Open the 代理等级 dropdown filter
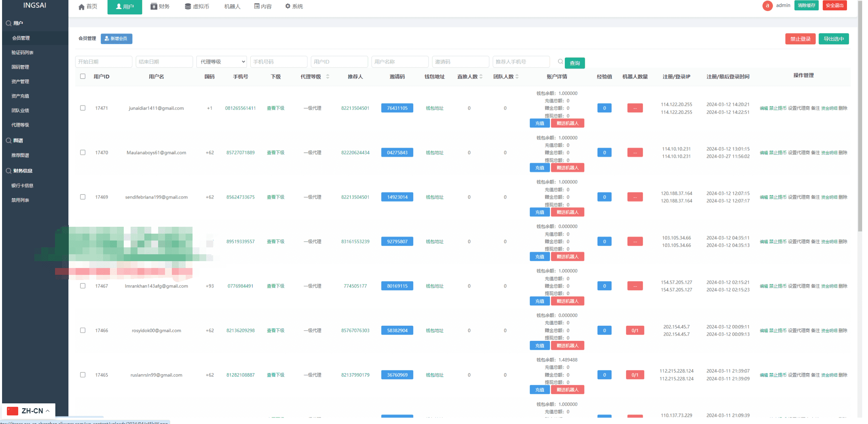Screen dimensions: 868x424 [x=222, y=62]
